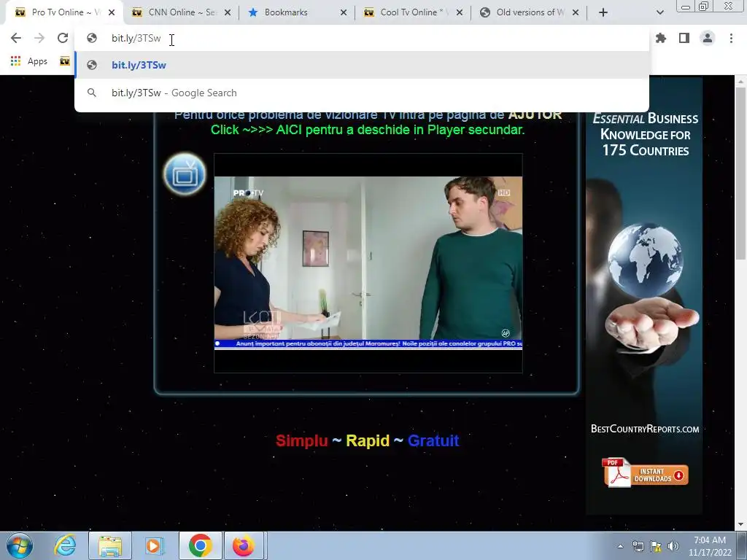Image resolution: width=747 pixels, height=560 pixels.
Task: Switch to the Bookmarks tab
Action: click(x=297, y=13)
